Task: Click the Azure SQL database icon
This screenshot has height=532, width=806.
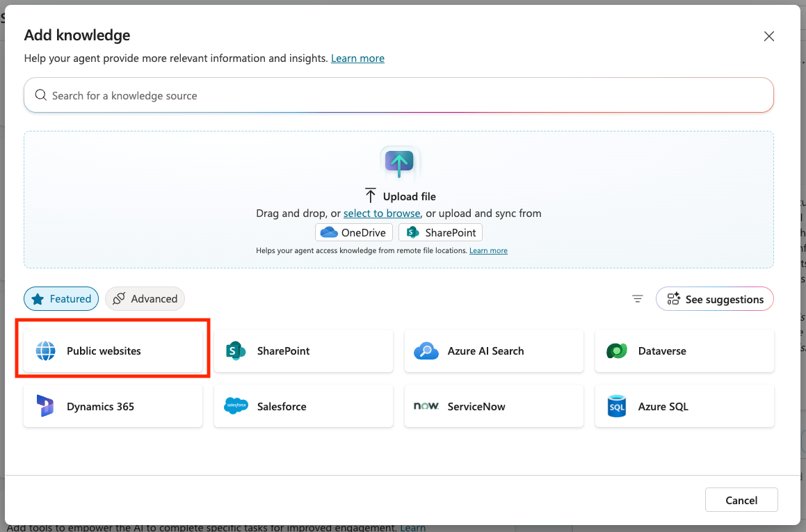Action: pos(617,406)
